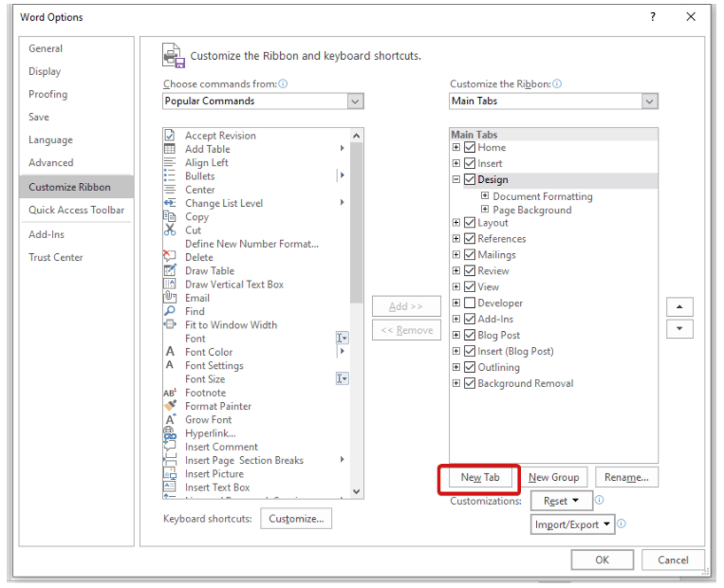The width and height of the screenshot is (724, 588).
Task: Open the Reset dropdown button
Action: (x=562, y=501)
